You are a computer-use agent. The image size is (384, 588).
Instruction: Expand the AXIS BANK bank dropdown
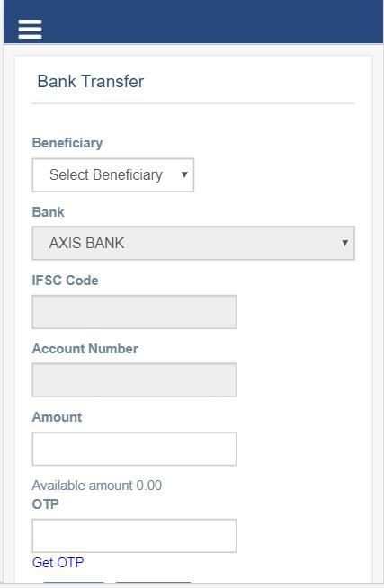click(193, 243)
